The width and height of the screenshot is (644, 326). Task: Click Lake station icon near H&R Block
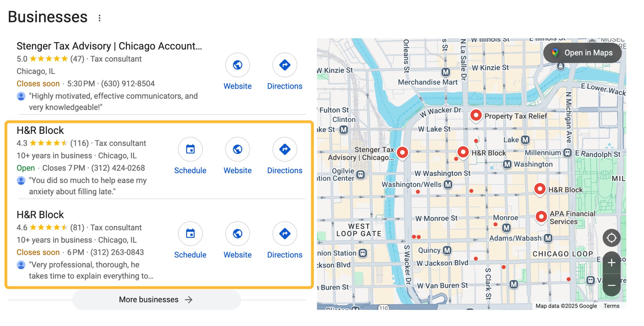pos(525,140)
